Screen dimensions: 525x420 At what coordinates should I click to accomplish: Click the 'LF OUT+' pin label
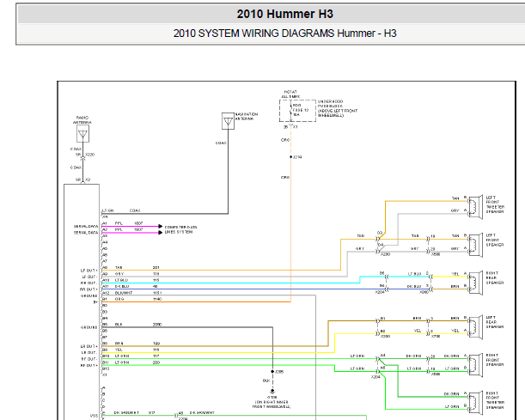click(x=89, y=271)
